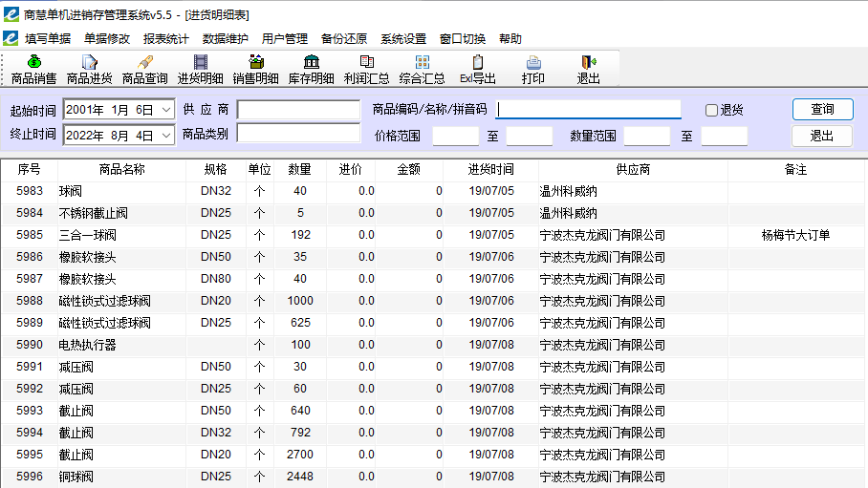The image size is (868, 488).
Task: Click the 供应商 column header
Action: click(633, 169)
